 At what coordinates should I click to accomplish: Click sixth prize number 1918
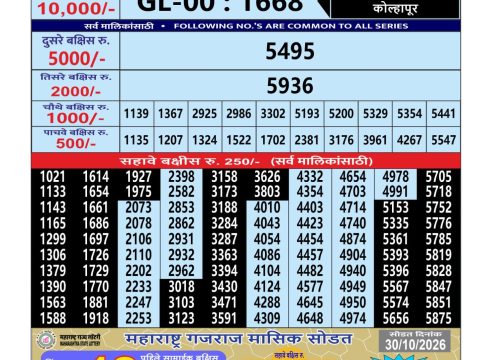(x=96, y=318)
